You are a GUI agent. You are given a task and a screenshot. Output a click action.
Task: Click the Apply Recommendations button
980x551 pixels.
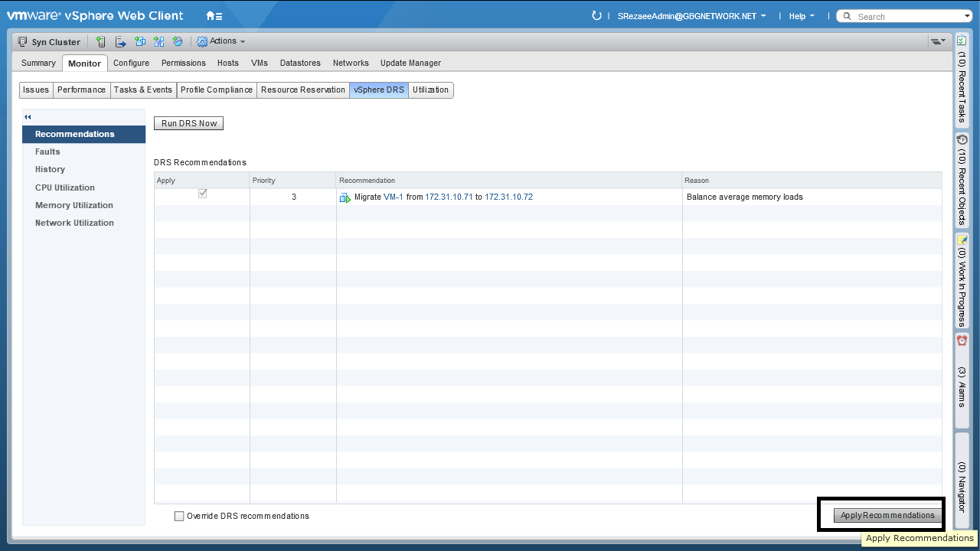point(887,516)
